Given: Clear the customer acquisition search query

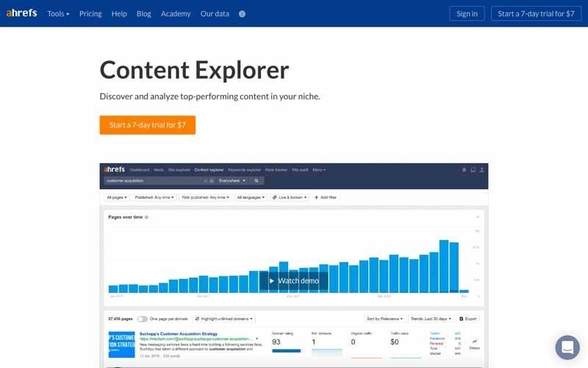Looking at the screenshot, I should pos(206,180).
